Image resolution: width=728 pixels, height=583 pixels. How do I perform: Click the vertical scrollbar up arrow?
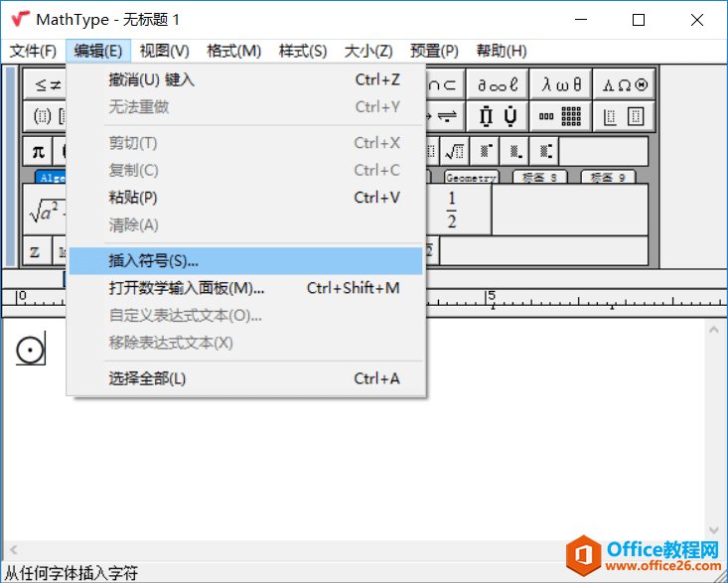tap(714, 330)
